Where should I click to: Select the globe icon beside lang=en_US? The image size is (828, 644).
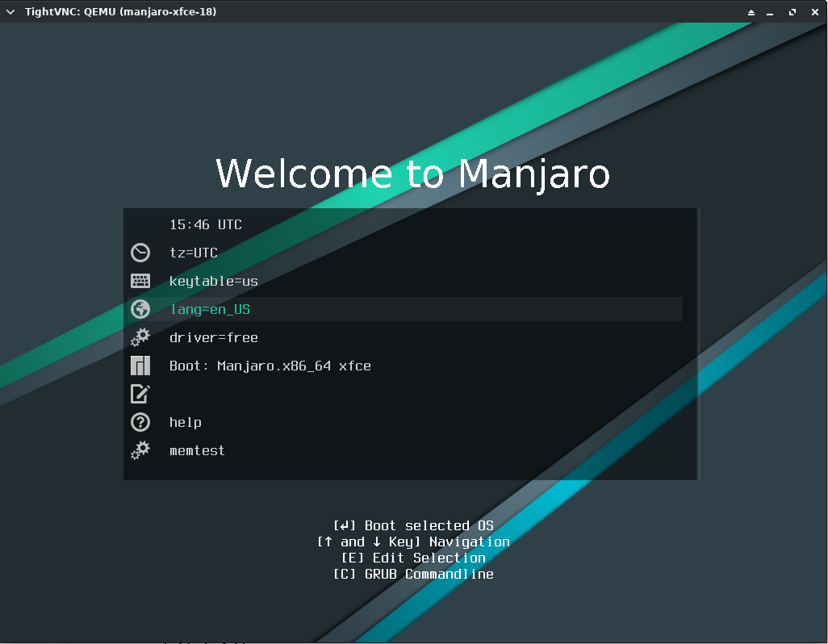140,309
